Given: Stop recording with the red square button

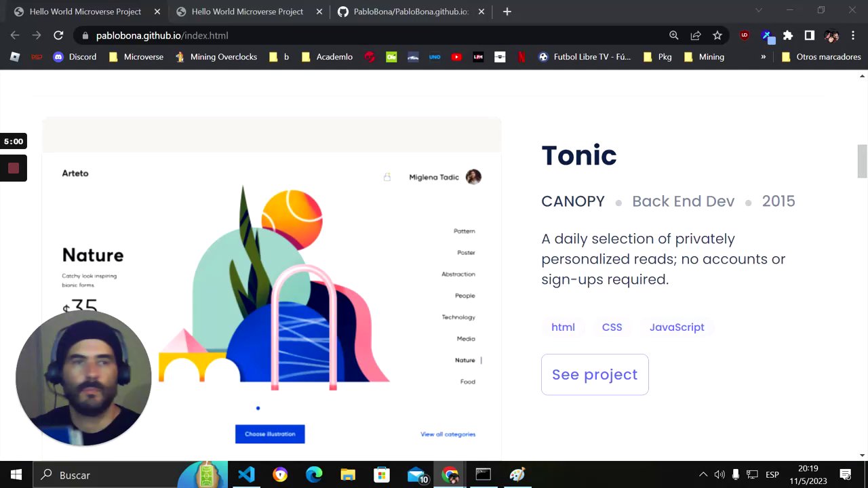Looking at the screenshot, I should pyautogui.click(x=14, y=168).
